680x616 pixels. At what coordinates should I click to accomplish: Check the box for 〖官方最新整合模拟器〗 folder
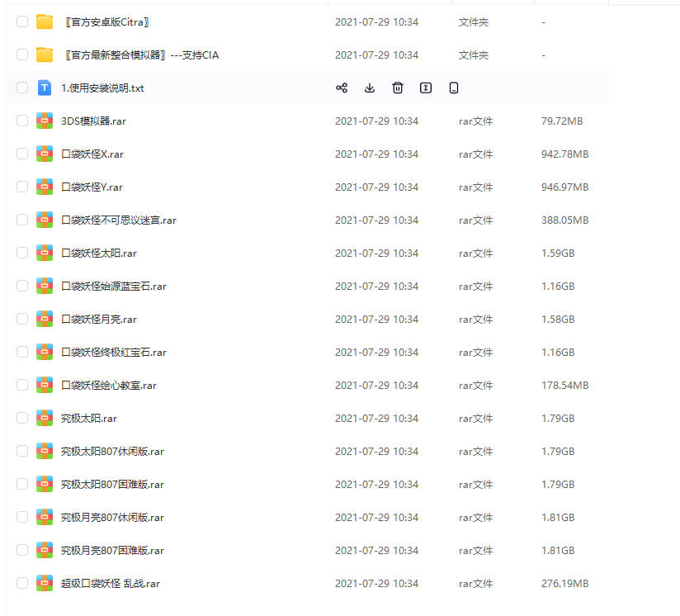[22, 54]
